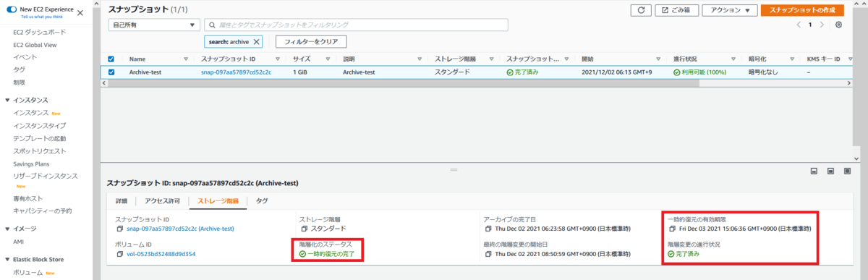The width and height of the screenshot is (868, 280).
Task: Open EC2 Global View
Action: point(35,45)
